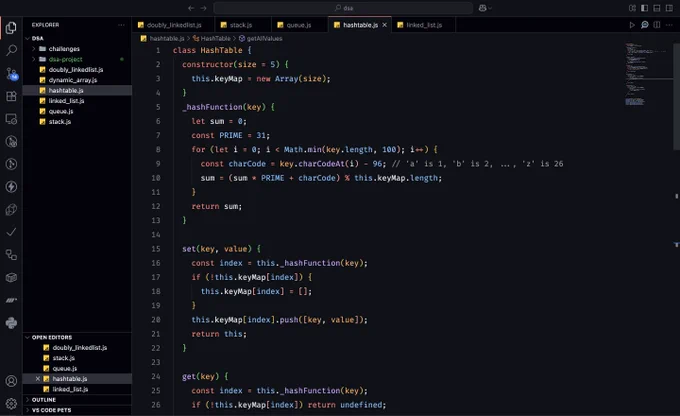Image resolution: width=680 pixels, height=416 pixels.
Task: Open the Accounts menu icon
Action: tap(11, 381)
